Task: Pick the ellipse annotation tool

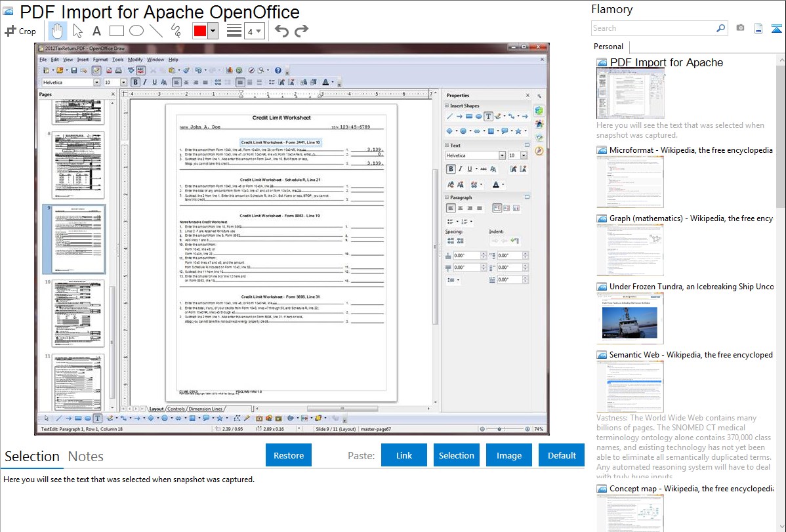Action: coord(136,31)
